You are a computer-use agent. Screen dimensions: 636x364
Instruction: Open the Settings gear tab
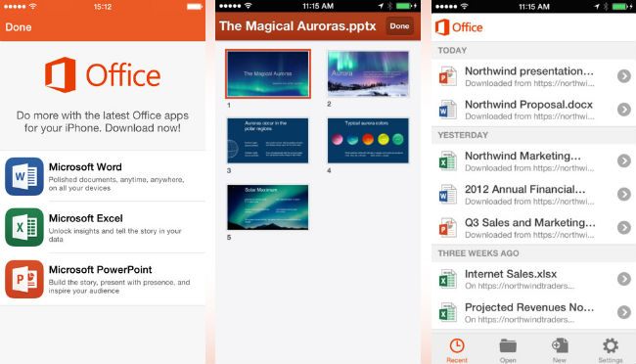coord(610,350)
